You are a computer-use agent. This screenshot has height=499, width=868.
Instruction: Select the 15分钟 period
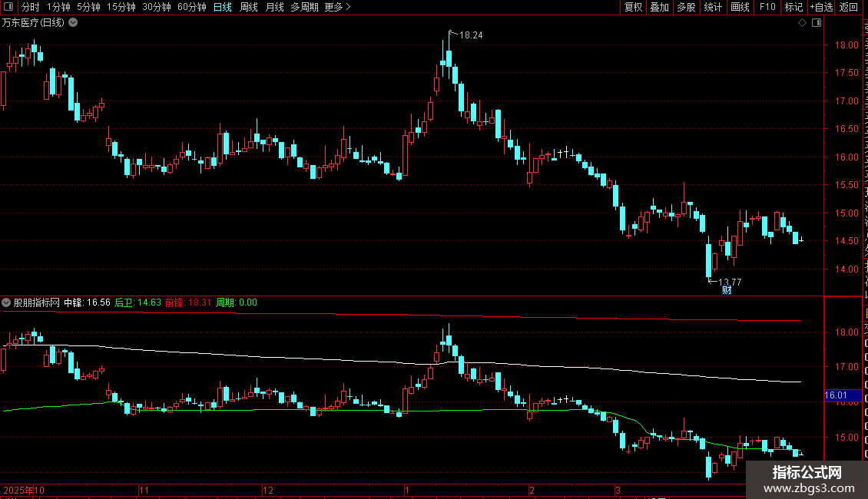(121, 7)
